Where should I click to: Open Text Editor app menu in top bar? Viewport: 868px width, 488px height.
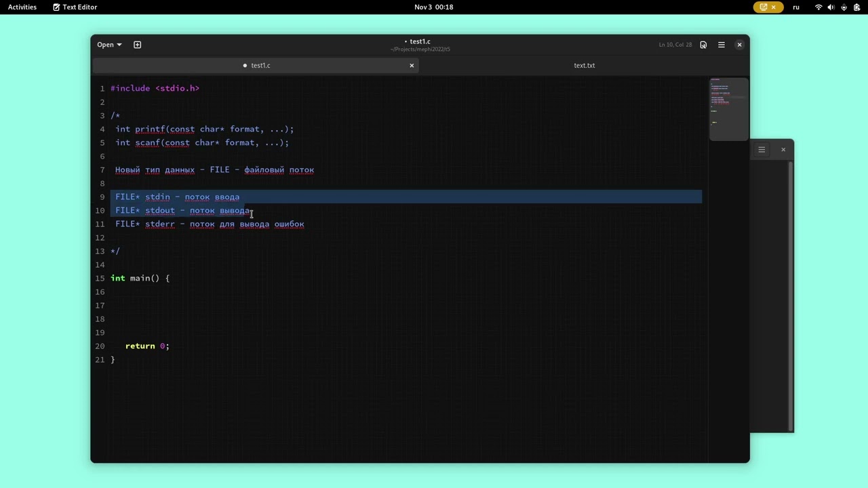75,7
